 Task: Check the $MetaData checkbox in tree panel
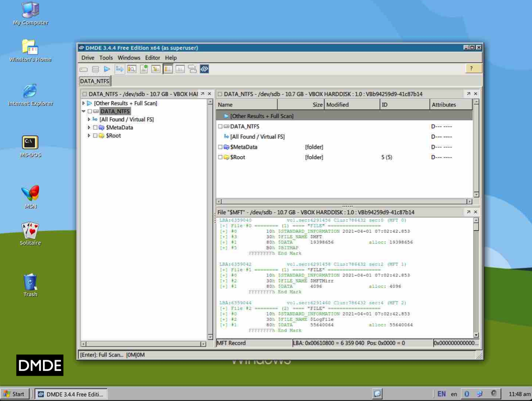[x=95, y=128]
